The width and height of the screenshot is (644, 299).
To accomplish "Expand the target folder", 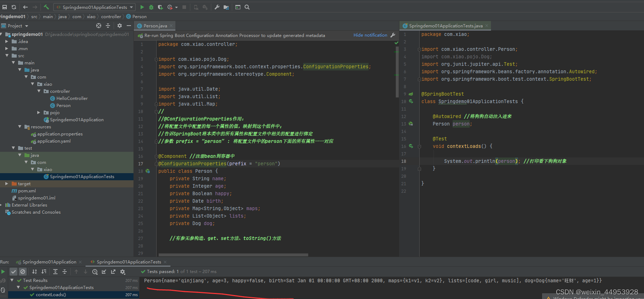I will (7, 183).
